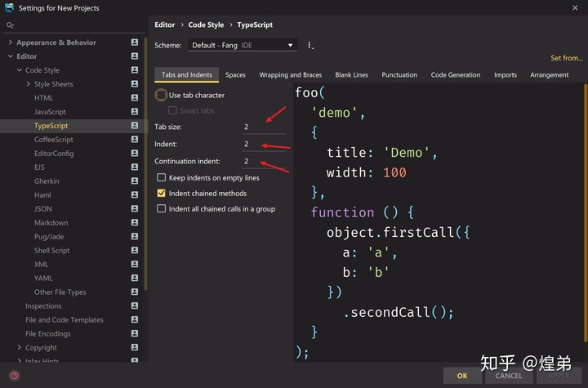Click the Indent value field
The height and width of the screenshot is (388, 588).
pyautogui.click(x=264, y=144)
